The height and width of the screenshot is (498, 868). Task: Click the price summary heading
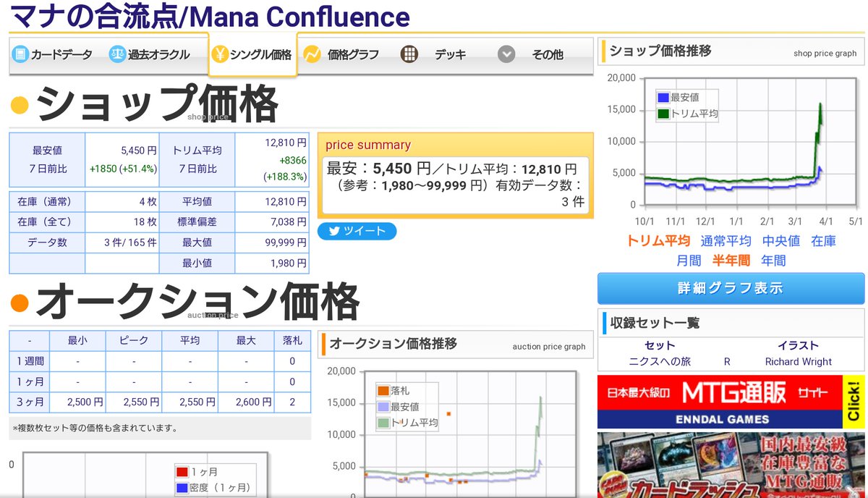(368, 145)
